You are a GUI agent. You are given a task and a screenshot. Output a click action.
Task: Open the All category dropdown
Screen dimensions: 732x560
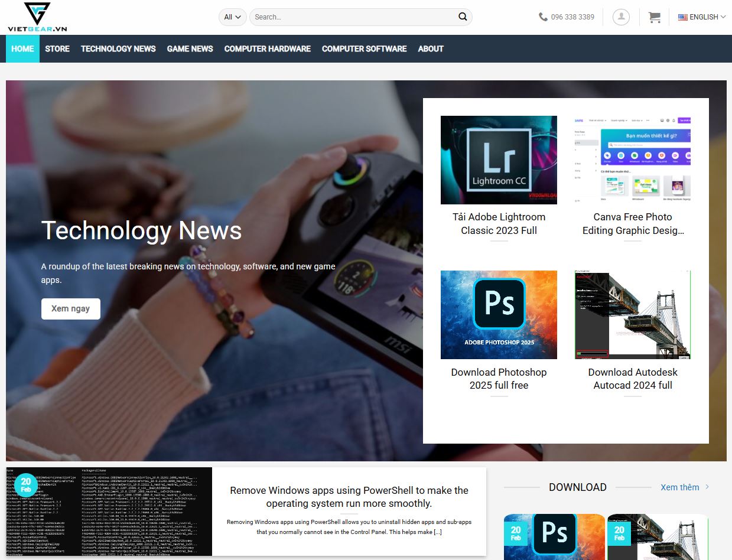[x=233, y=17]
